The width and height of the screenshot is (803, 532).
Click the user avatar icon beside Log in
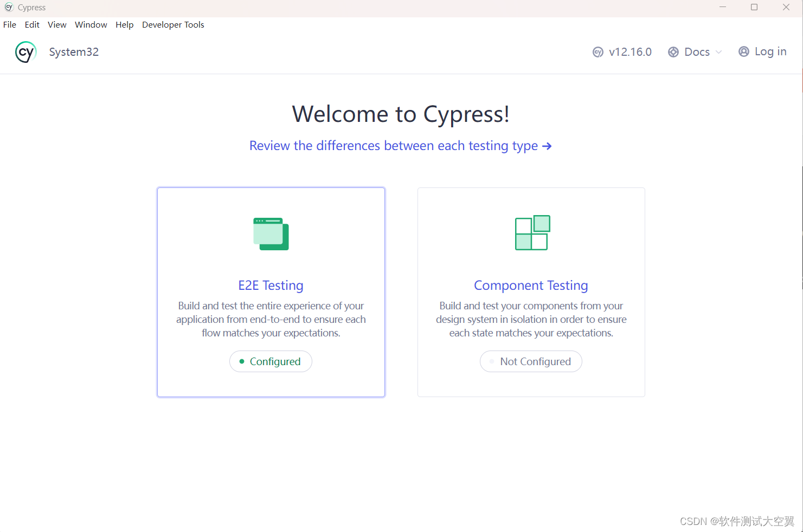click(x=744, y=51)
